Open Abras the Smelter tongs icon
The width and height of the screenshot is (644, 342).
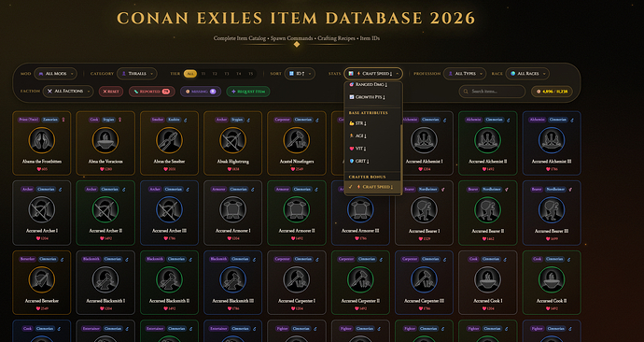[169, 140]
